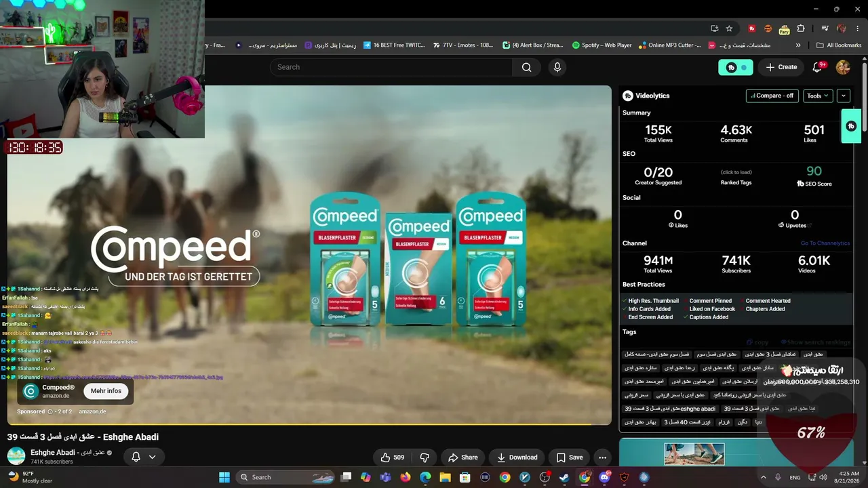Open the Chrome media controls icon
Screen dimensions: 868x488
coord(825,28)
